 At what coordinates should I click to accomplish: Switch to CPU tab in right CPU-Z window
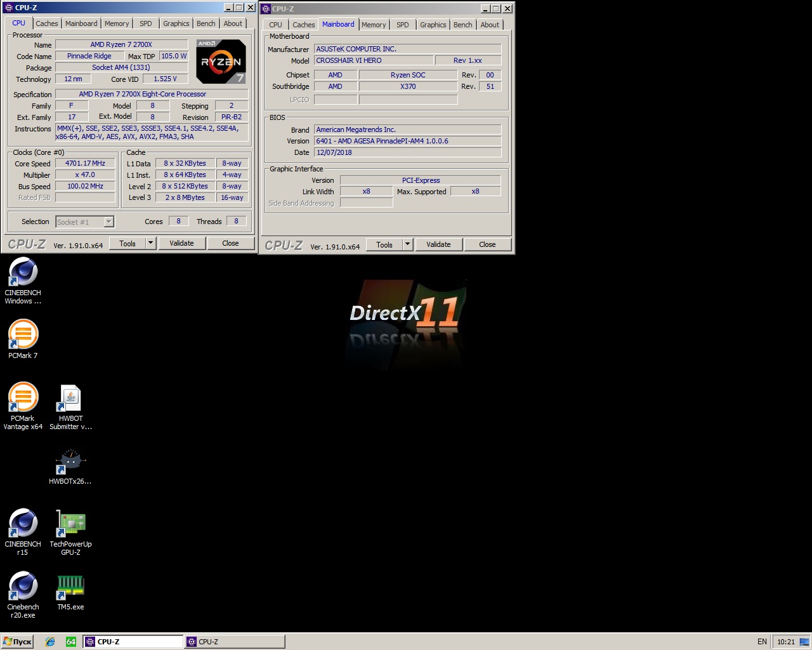275,25
